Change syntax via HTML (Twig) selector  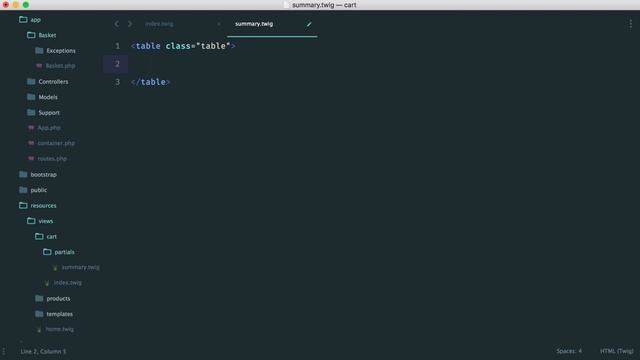(x=617, y=351)
